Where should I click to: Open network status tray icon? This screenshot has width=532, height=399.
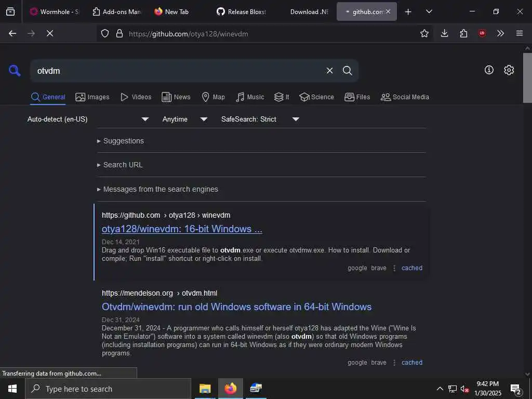pos(453,389)
